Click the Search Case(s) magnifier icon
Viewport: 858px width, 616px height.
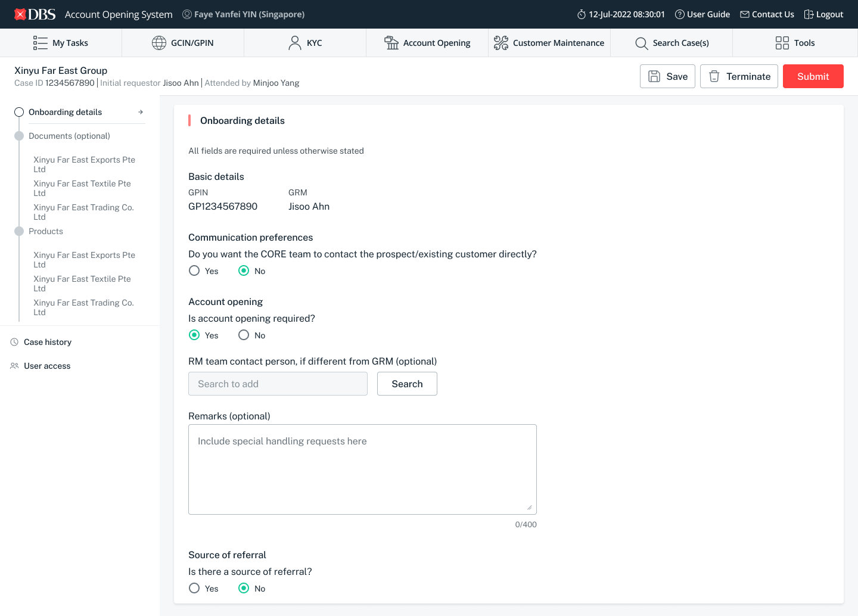[x=641, y=43]
